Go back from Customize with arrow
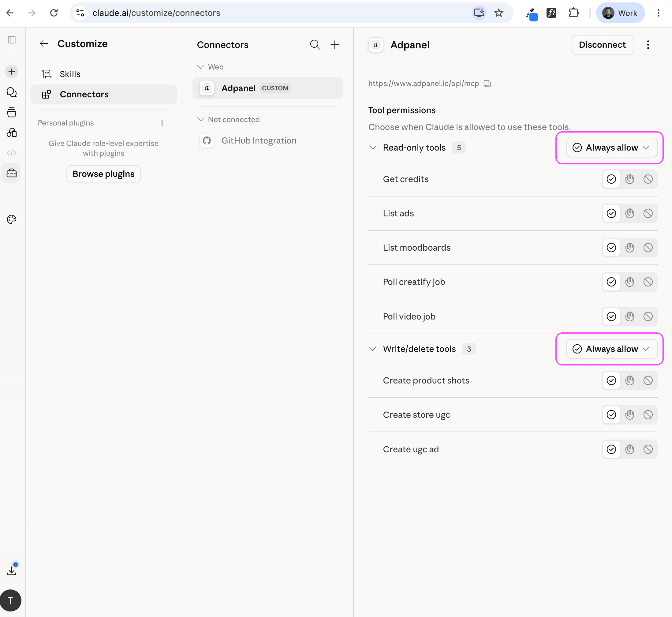This screenshot has width=672, height=617. (x=44, y=44)
